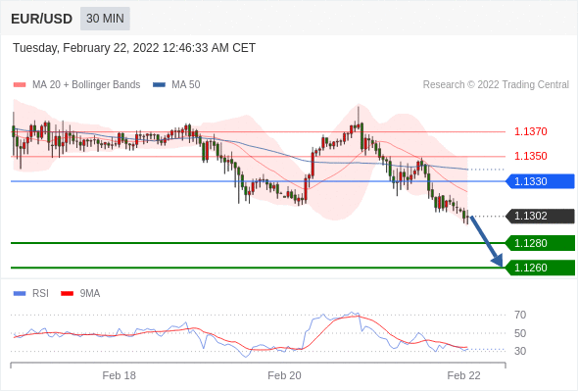Viewport: 578px width, 392px height.
Task: Click the 1.1370 resistance label
Action: 530,131
